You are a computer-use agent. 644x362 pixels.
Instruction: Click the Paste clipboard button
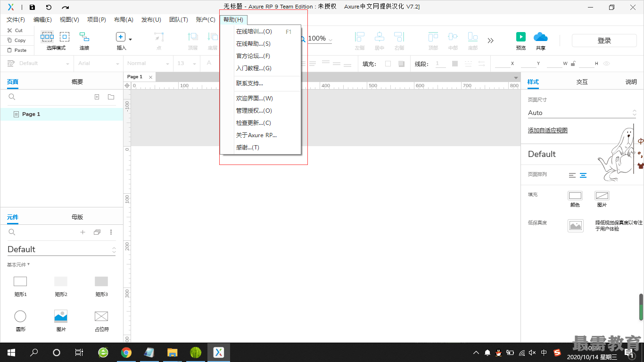(17, 50)
